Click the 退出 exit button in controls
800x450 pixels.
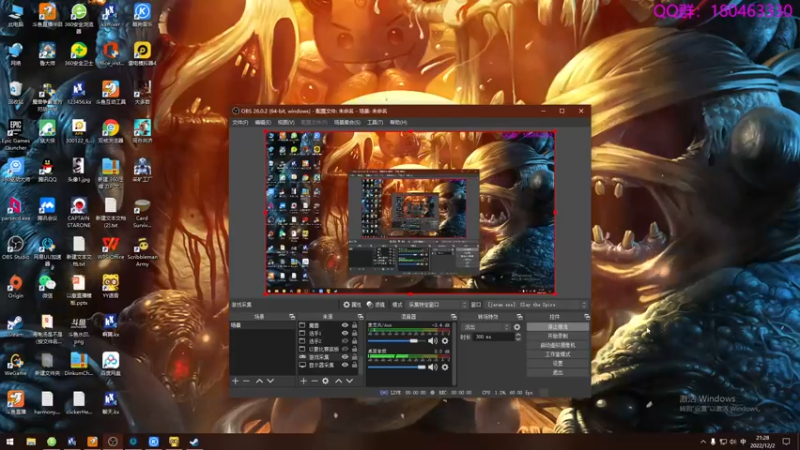[x=558, y=372]
